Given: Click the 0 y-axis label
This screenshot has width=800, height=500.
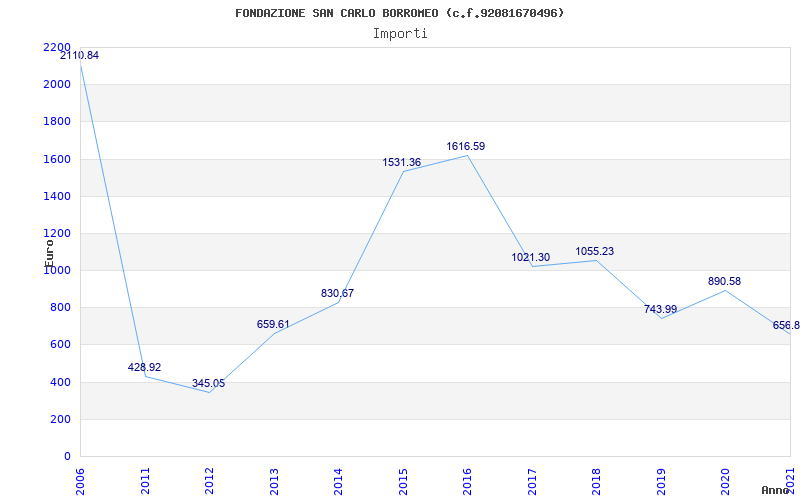Looking at the screenshot, I should click(x=67, y=456).
